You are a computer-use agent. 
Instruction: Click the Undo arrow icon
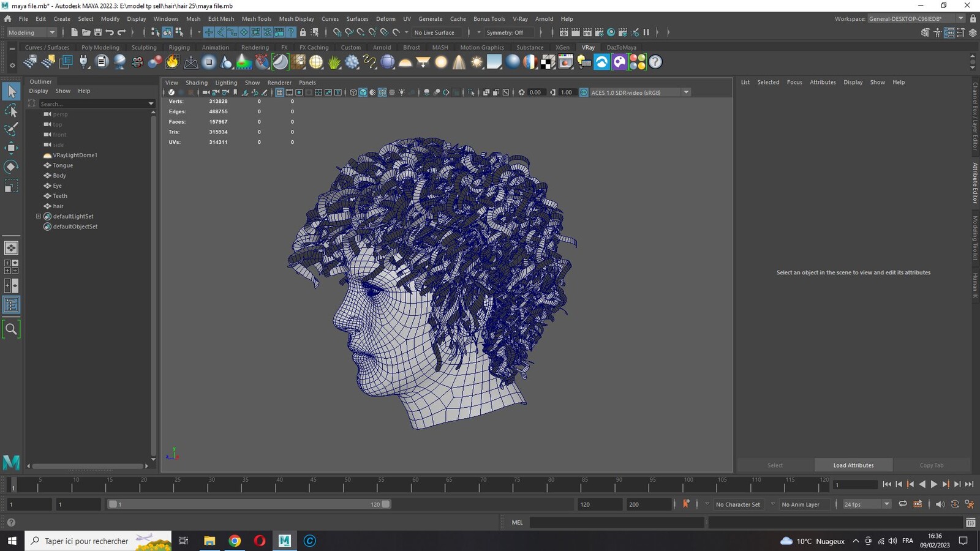coord(109,32)
